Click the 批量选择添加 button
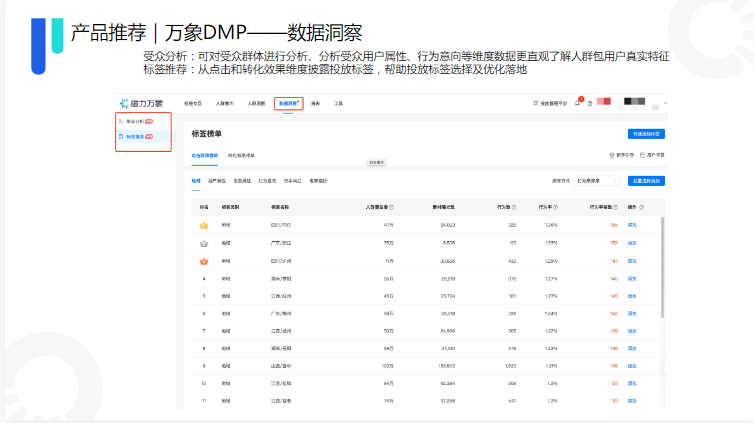The image size is (754, 423). tap(646, 181)
